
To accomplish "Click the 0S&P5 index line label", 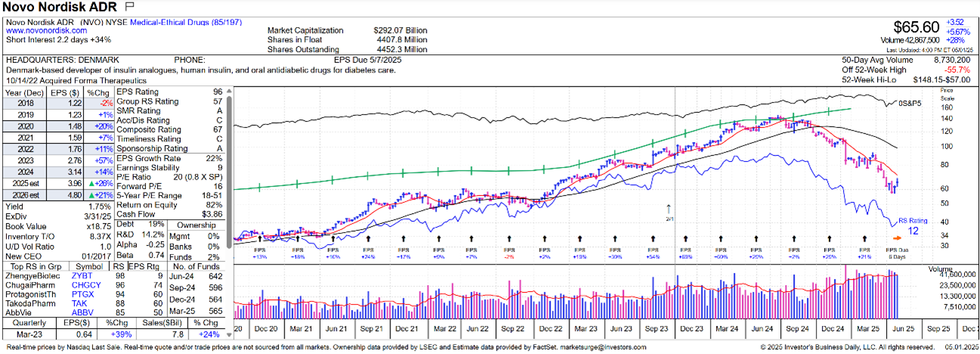I will 910,102.
